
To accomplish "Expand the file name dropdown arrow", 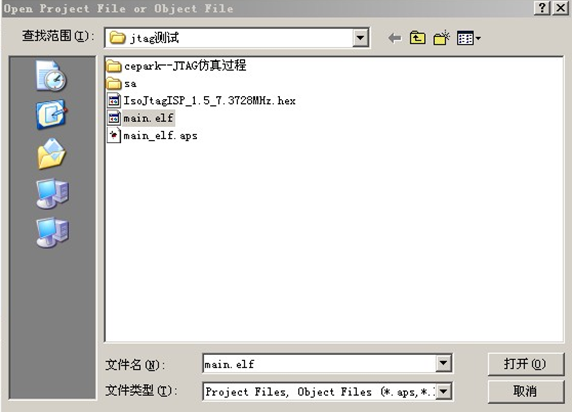I will coord(444,363).
